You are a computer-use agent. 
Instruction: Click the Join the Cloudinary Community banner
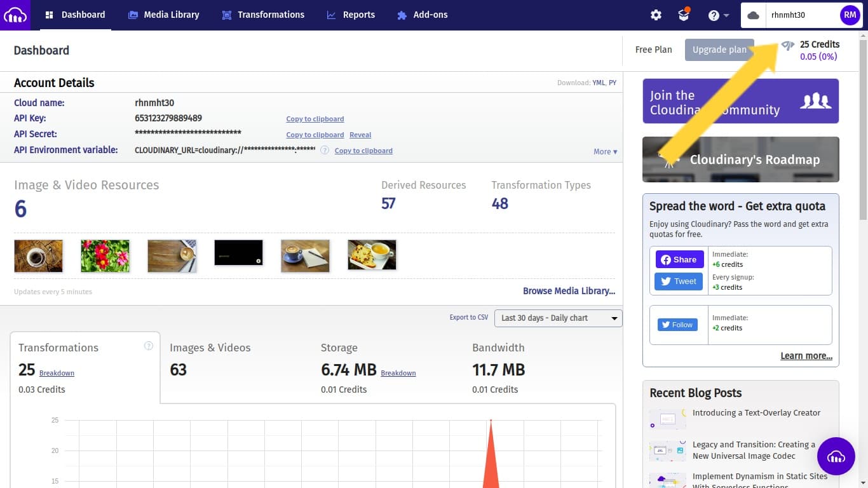(x=740, y=101)
